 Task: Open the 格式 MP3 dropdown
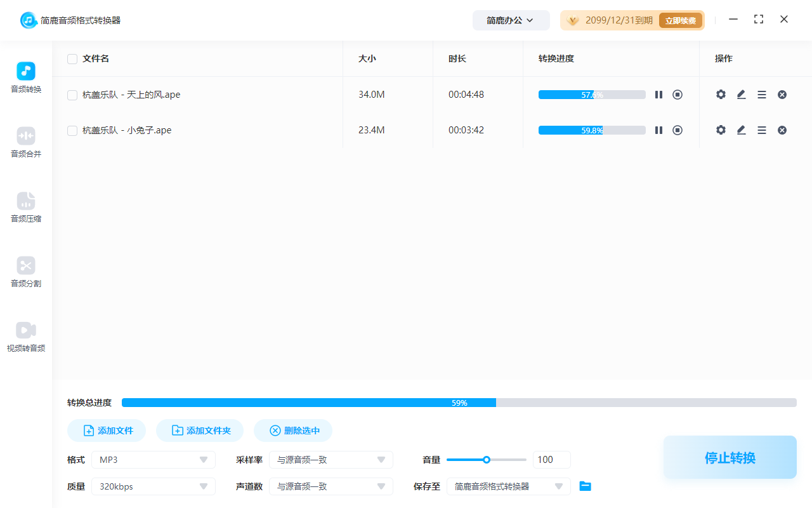pos(153,459)
